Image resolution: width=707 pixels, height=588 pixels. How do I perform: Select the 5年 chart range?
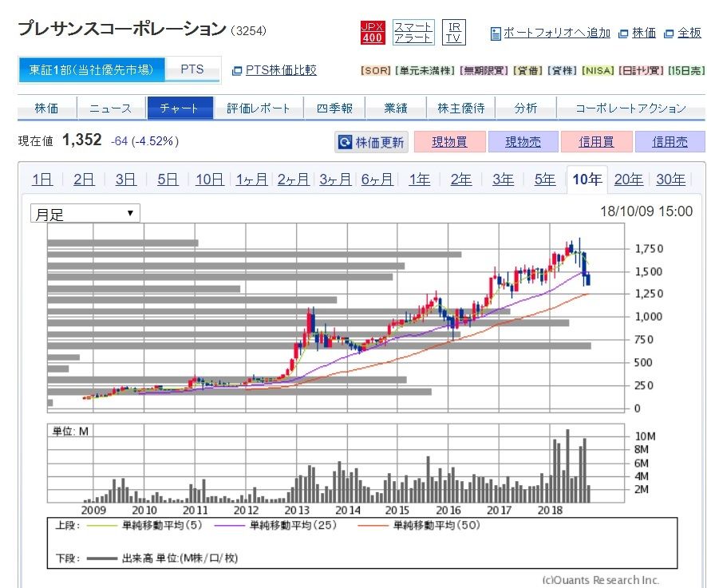pyautogui.click(x=545, y=180)
